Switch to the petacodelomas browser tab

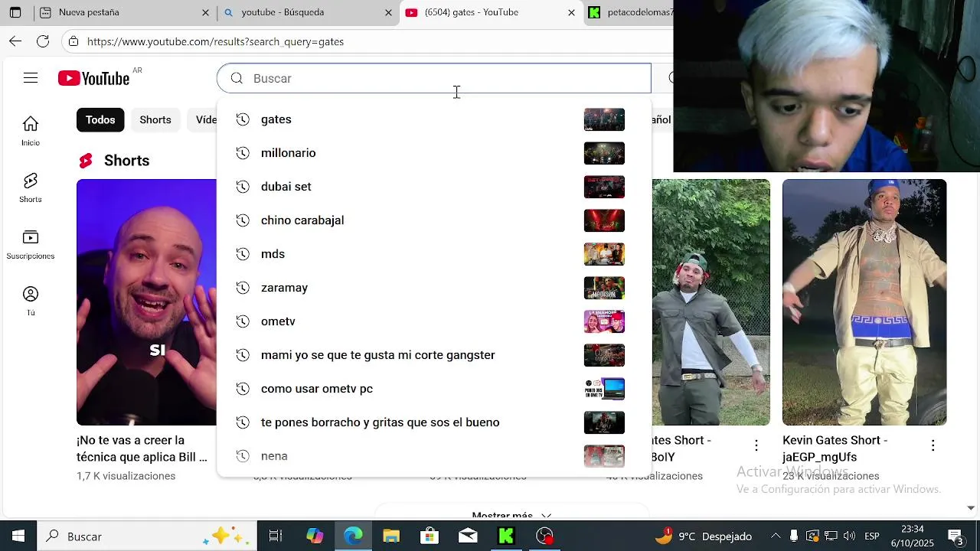point(628,12)
